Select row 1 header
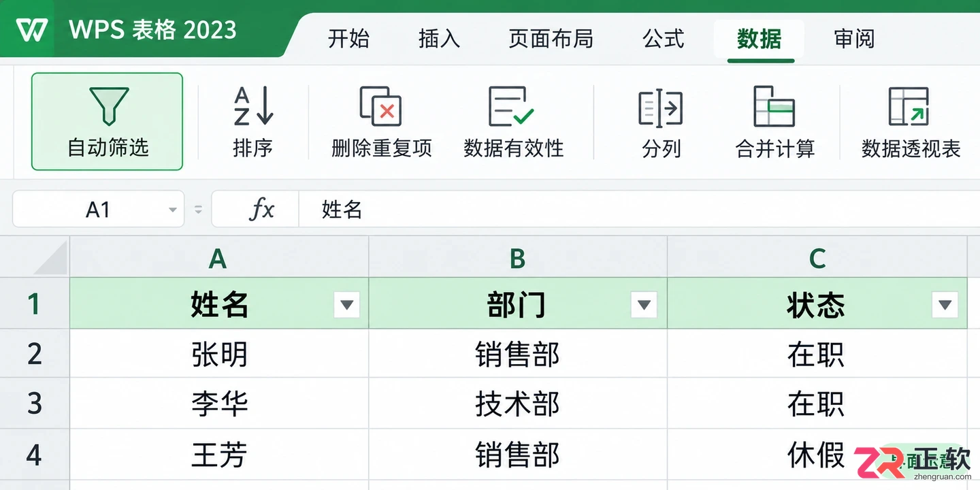The image size is (980, 490). click(x=34, y=304)
